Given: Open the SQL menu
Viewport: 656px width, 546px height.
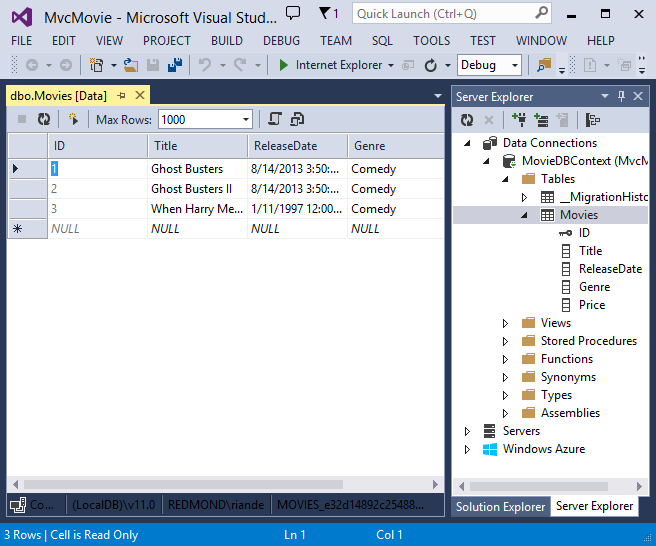Looking at the screenshot, I should 382,41.
